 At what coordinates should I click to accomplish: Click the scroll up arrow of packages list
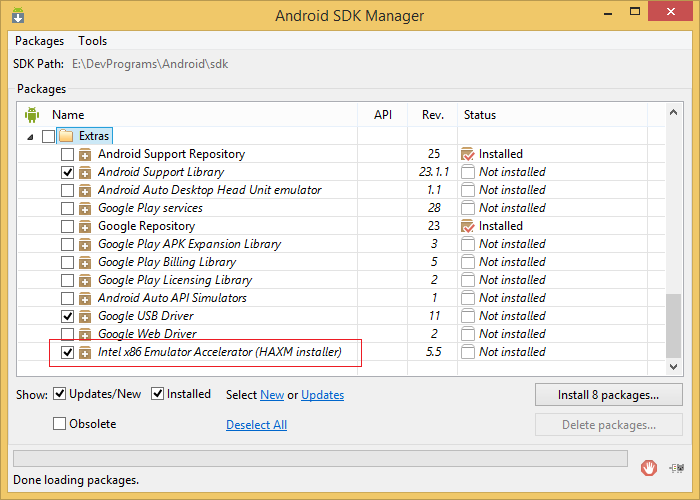tap(674, 112)
